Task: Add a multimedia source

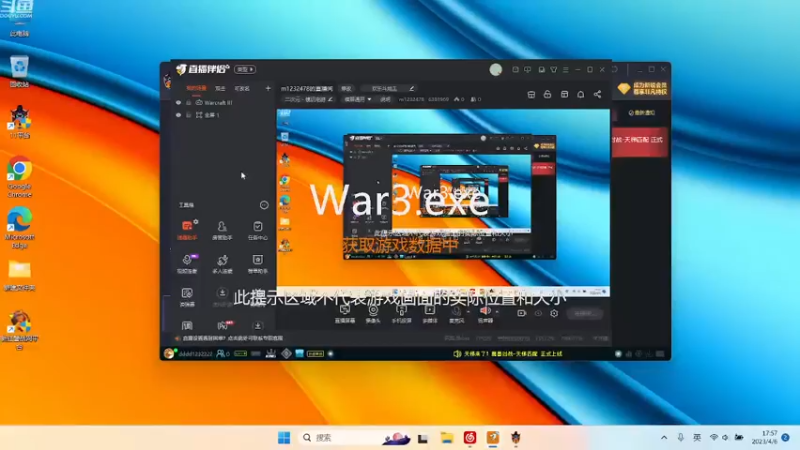Action: click(430, 313)
